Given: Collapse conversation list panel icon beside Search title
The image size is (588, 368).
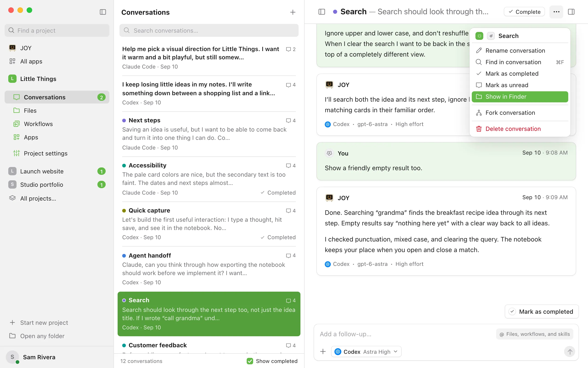Looking at the screenshot, I should [322, 12].
